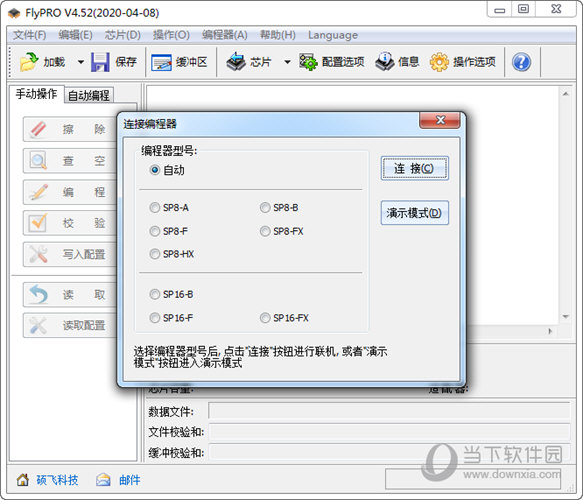Click the Load (加载) folder icon

pos(29,62)
